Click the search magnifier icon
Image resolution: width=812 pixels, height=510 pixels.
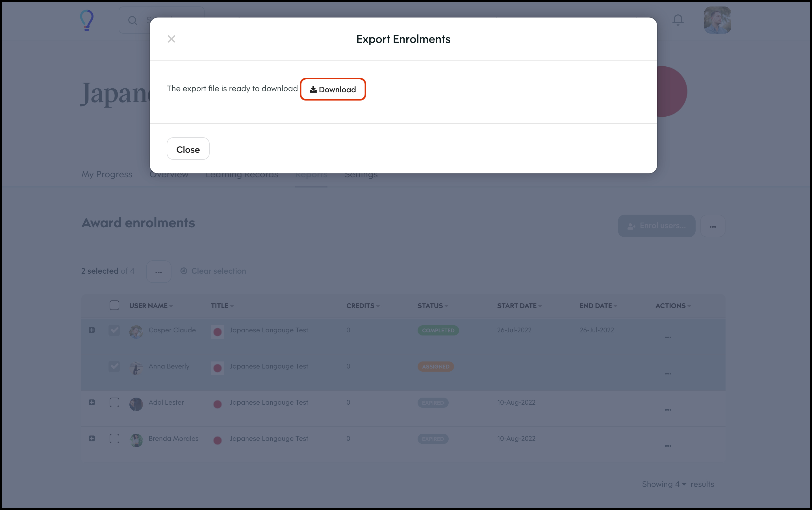pyautogui.click(x=133, y=21)
